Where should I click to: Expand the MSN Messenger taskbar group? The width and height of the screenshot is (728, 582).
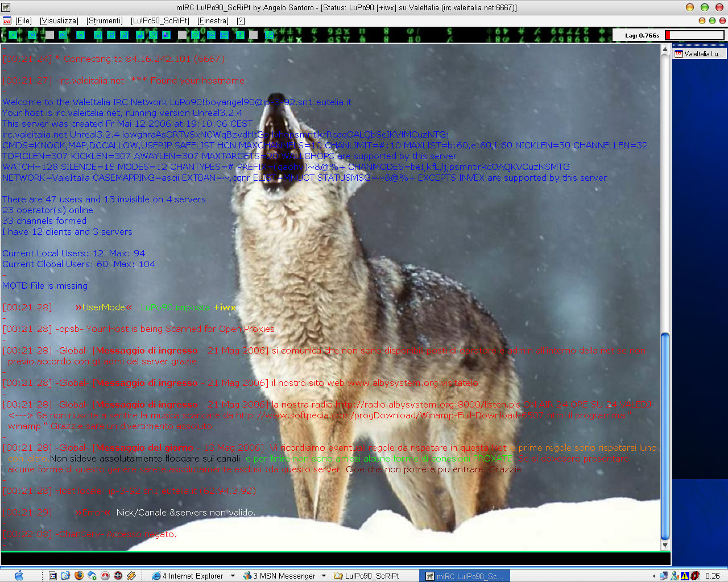click(x=324, y=576)
